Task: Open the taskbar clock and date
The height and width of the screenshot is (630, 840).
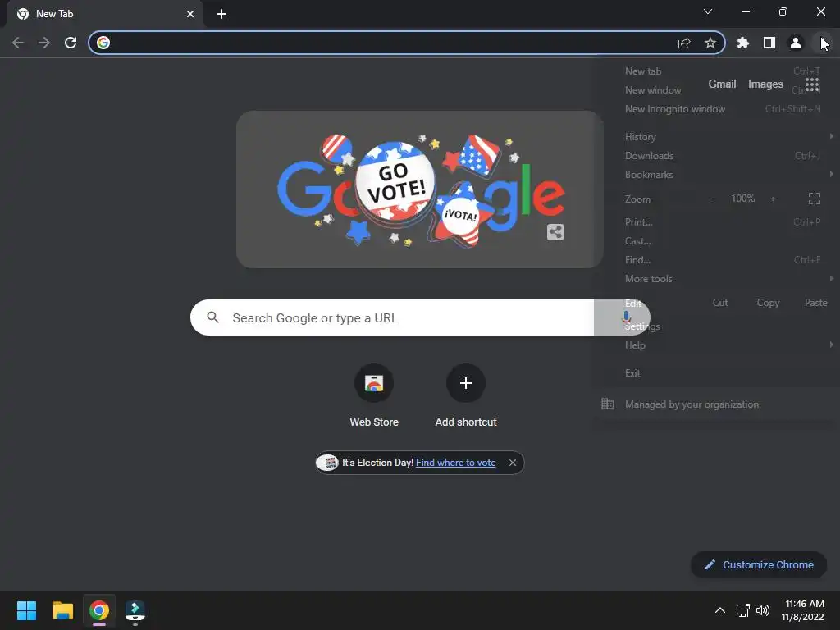Action: coord(803,610)
